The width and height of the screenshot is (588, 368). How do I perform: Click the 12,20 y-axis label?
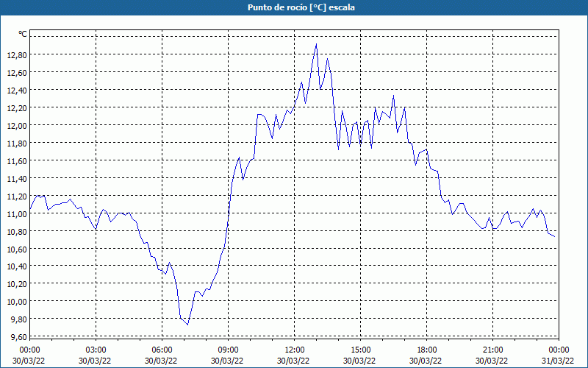(17, 108)
